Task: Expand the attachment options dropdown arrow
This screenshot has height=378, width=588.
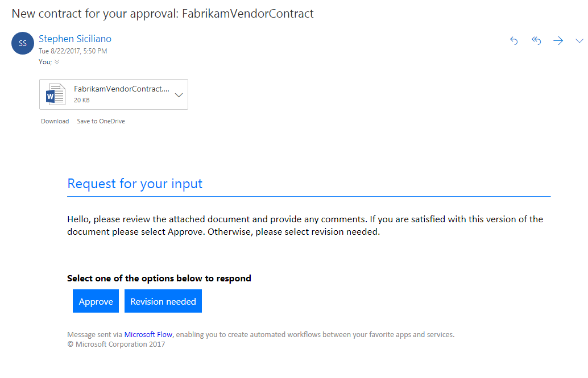Action: pyautogui.click(x=179, y=94)
